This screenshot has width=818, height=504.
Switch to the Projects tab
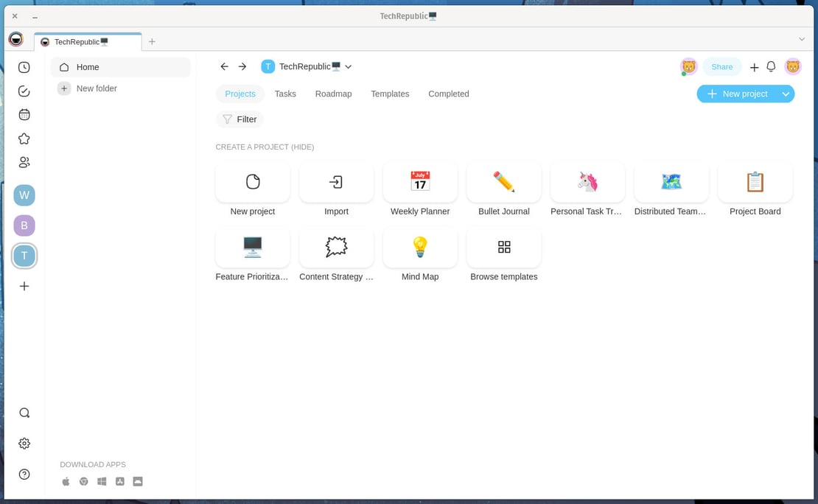pos(240,94)
